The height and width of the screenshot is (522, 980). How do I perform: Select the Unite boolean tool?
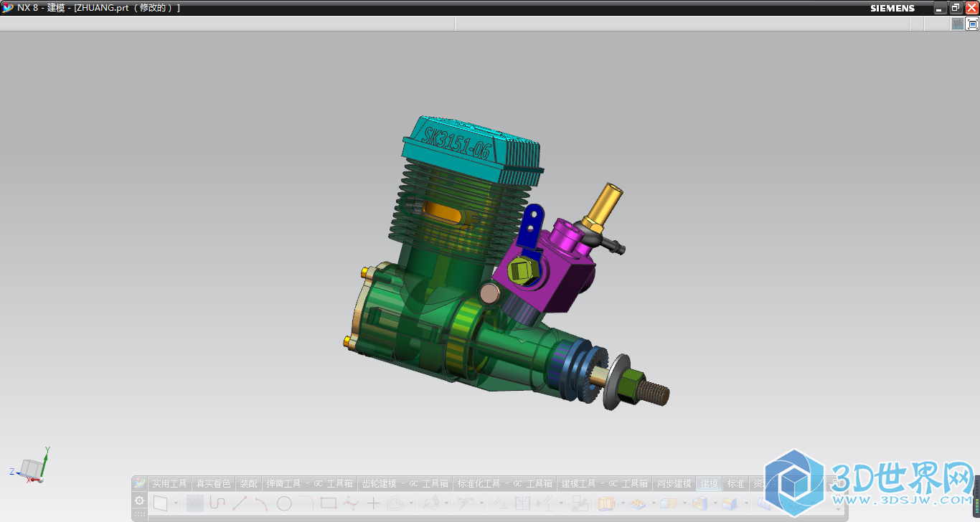[669, 503]
